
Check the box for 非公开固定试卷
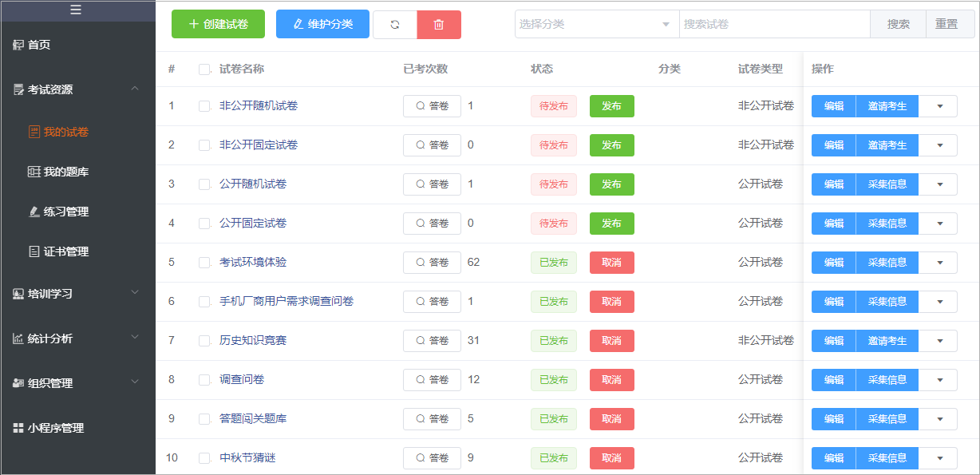tap(204, 145)
